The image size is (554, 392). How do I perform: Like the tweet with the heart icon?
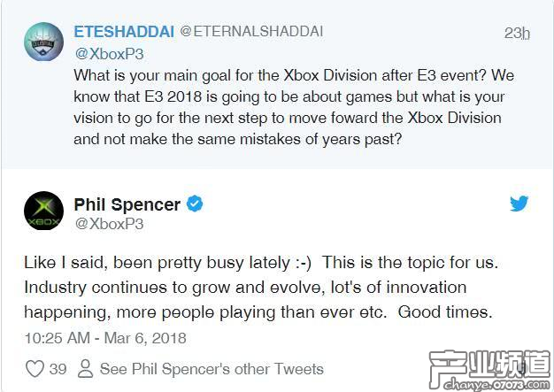(x=35, y=369)
